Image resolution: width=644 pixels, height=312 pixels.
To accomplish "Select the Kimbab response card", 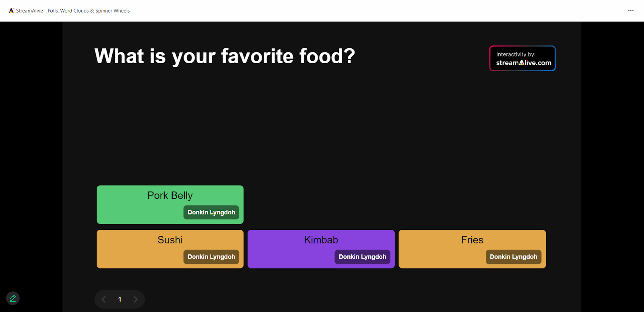I will [321, 249].
